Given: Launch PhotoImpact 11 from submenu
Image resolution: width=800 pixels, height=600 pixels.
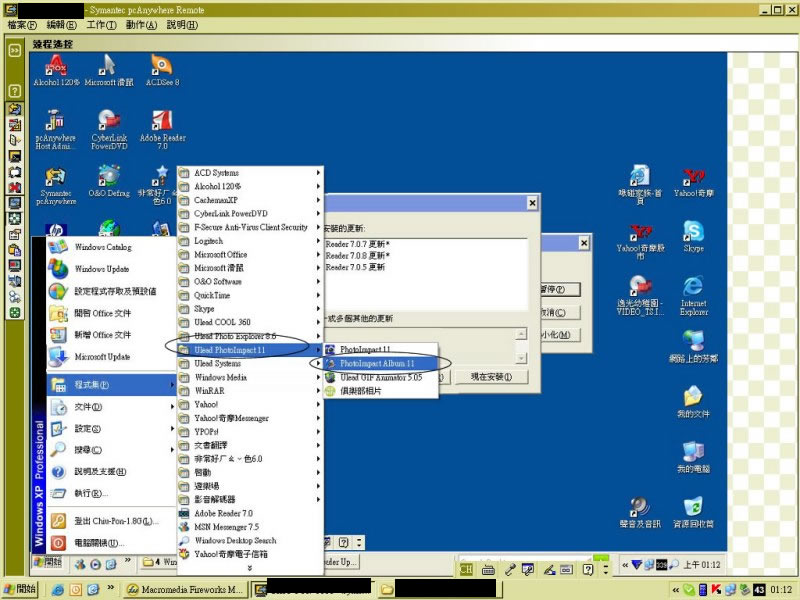Looking at the screenshot, I should click(381, 349).
